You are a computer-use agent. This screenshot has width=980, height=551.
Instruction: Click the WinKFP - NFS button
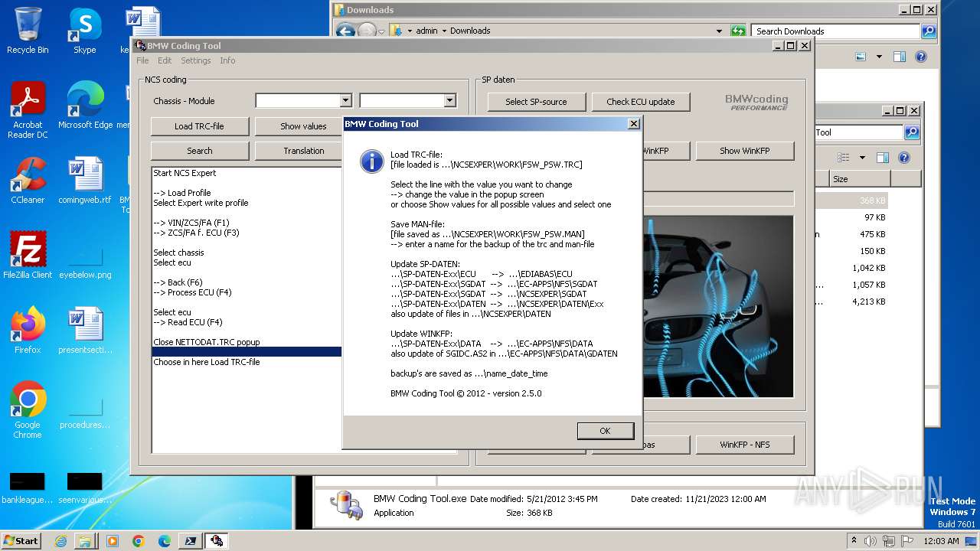[745, 445]
